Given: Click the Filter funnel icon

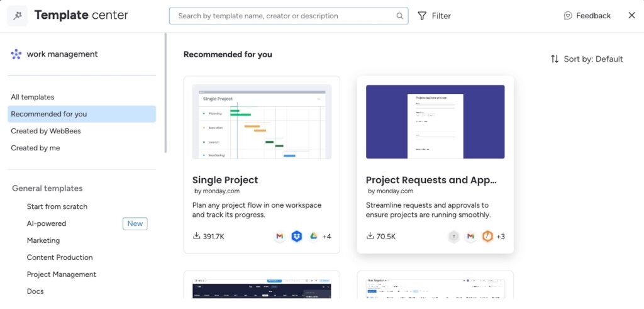Looking at the screenshot, I should [422, 16].
